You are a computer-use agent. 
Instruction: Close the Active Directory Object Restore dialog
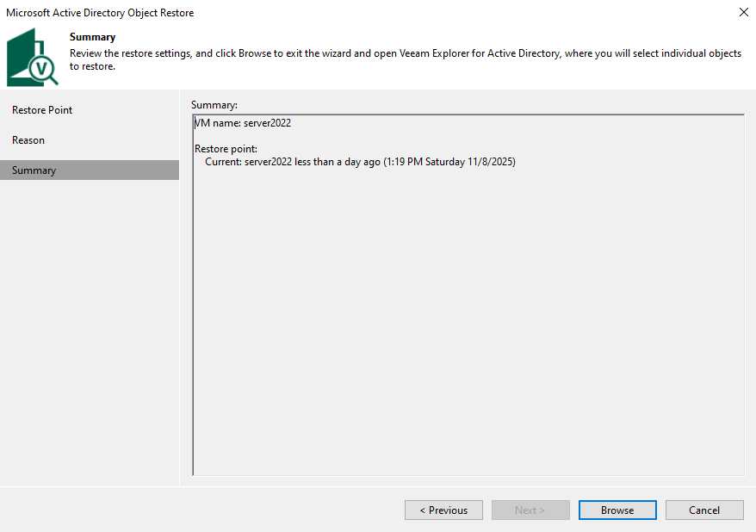743,12
